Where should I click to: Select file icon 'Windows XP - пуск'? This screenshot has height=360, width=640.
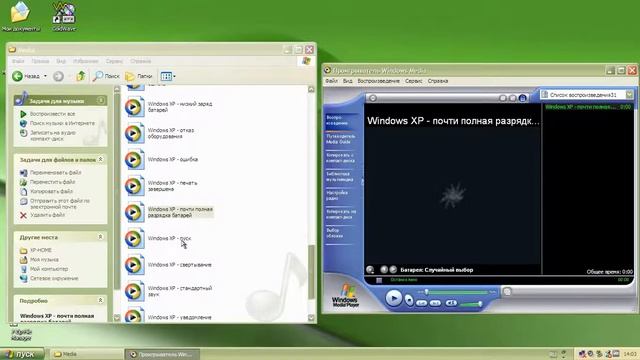[134, 239]
